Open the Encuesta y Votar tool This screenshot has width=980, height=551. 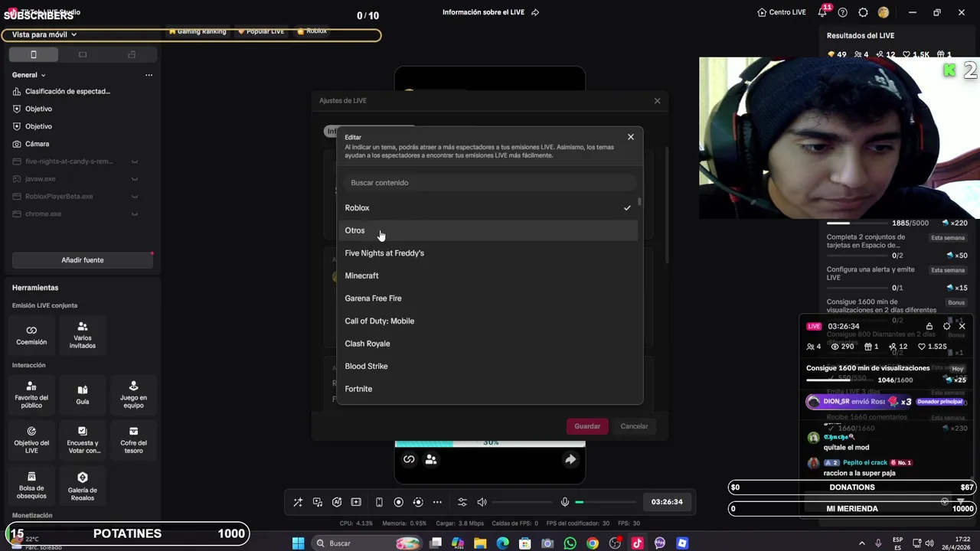(83, 440)
